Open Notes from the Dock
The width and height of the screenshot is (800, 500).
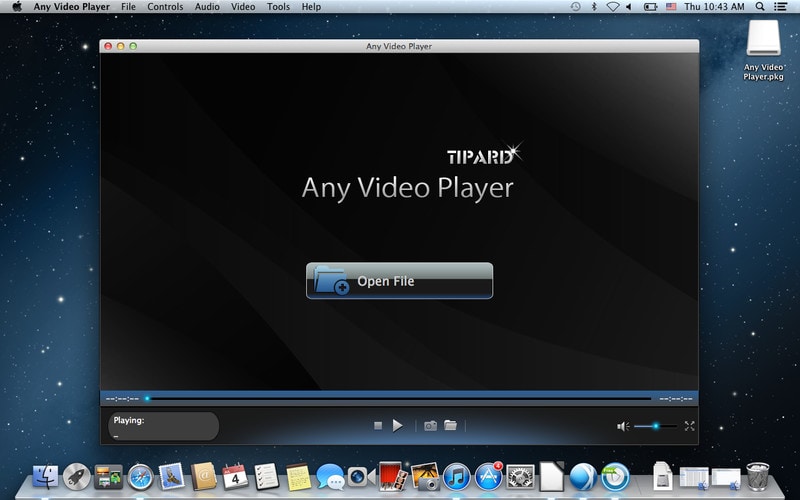tap(298, 477)
